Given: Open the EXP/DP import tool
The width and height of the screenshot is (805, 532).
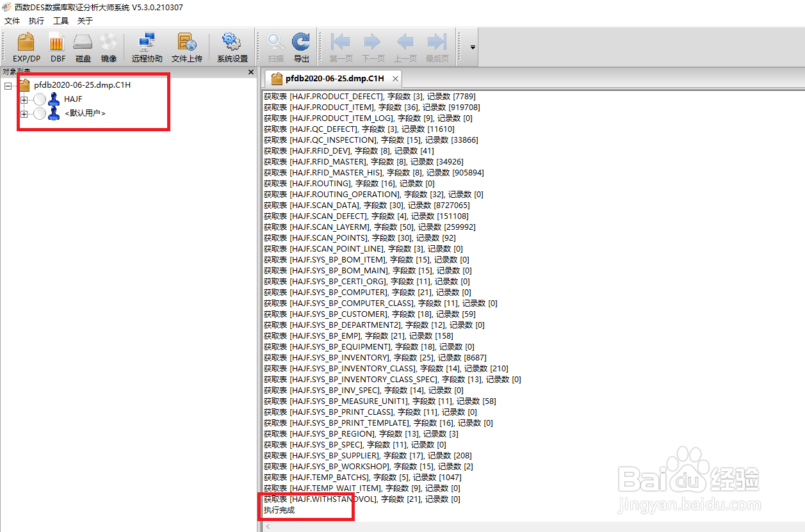Looking at the screenshot, I should pos(26,47).
